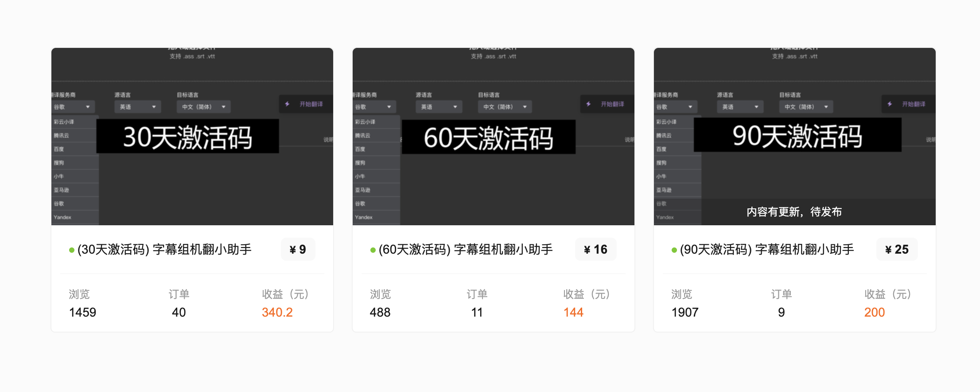980x392 pixels.
Task: Open the 30天激活码 product thumbnail
Action: [192, 136]
